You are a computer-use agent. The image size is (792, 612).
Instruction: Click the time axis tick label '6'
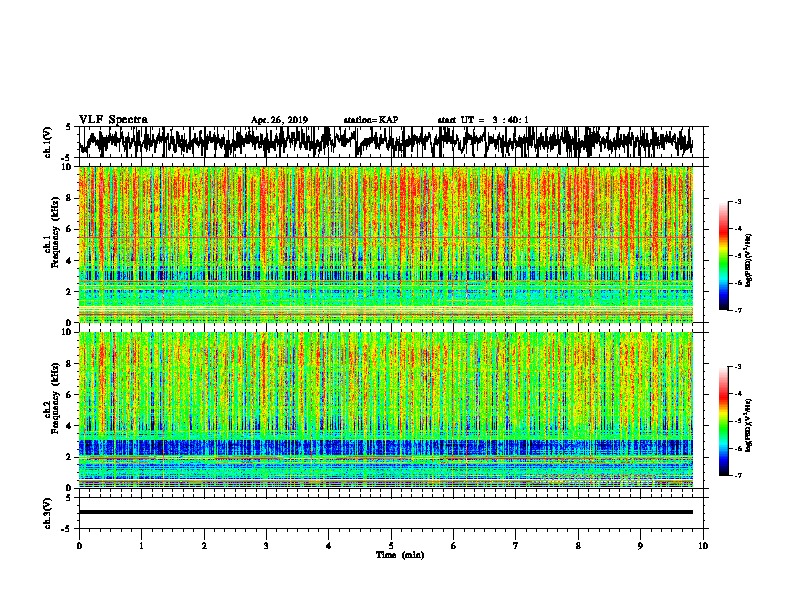click(454, 546)
